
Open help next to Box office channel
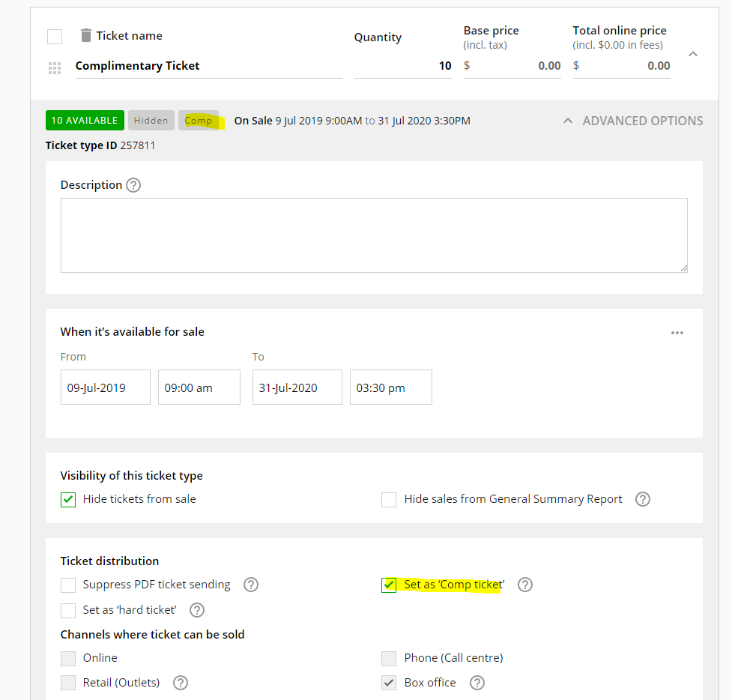(477, 683)
